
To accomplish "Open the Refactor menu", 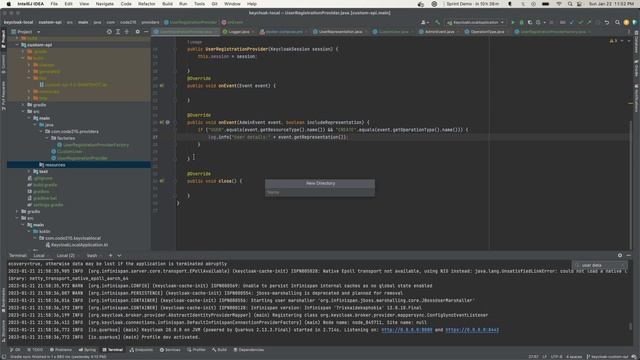I will 147,4.
